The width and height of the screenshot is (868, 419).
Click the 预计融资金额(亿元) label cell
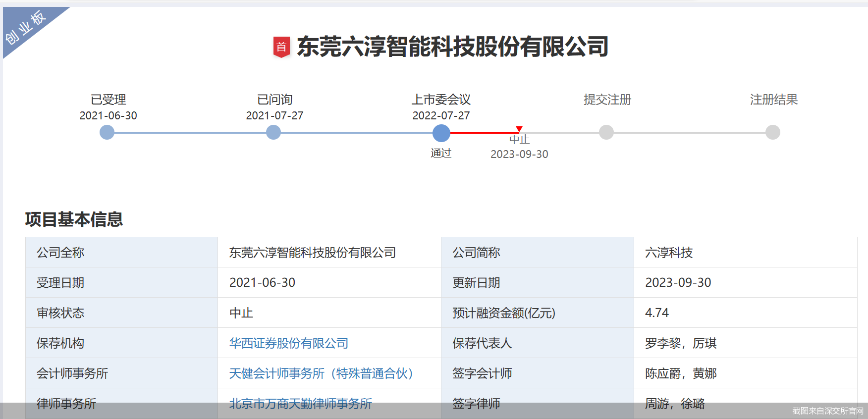coord(538,313)
